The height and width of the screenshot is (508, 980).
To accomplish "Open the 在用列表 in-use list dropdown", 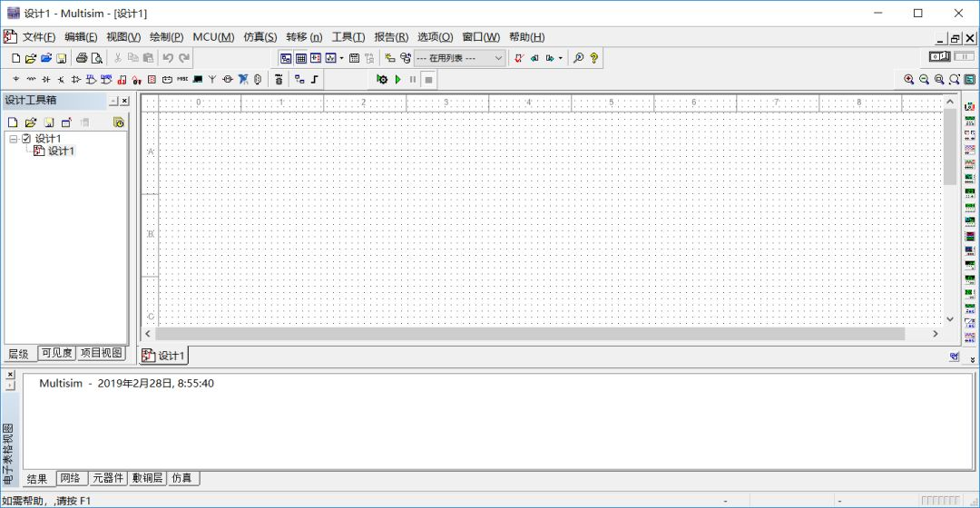I will tap(459, 58).
